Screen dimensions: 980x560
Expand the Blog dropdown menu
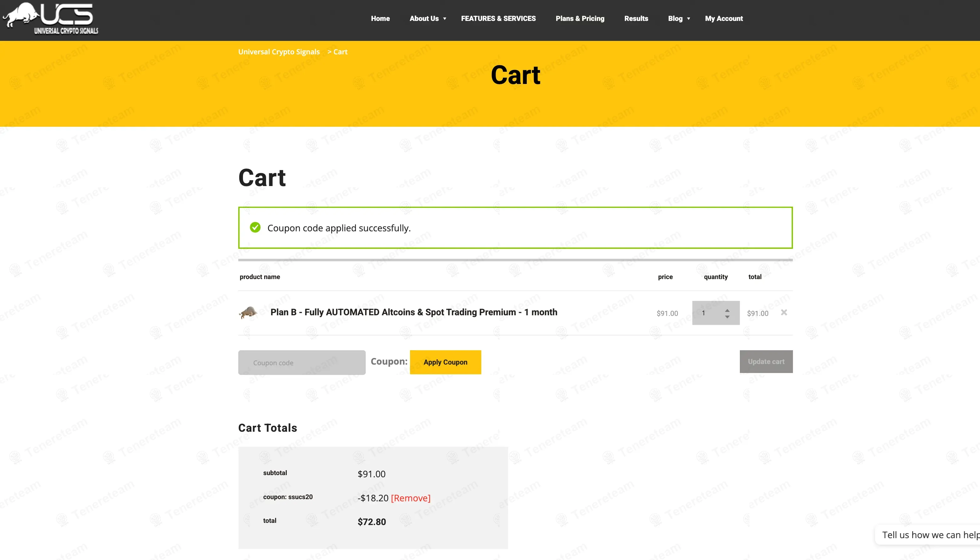click(676, 18)
